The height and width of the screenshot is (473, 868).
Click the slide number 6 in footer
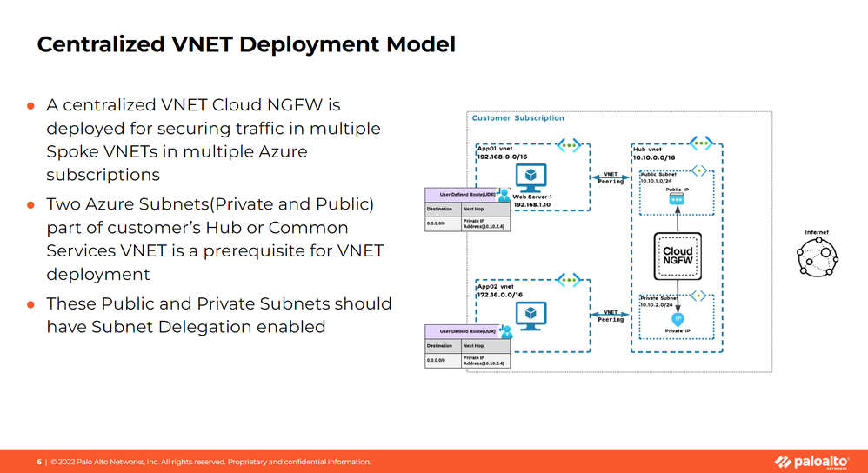(39, 462)
